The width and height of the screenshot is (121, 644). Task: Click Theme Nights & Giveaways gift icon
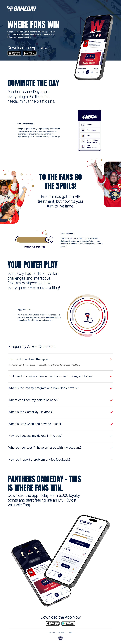tap(83, 141)
